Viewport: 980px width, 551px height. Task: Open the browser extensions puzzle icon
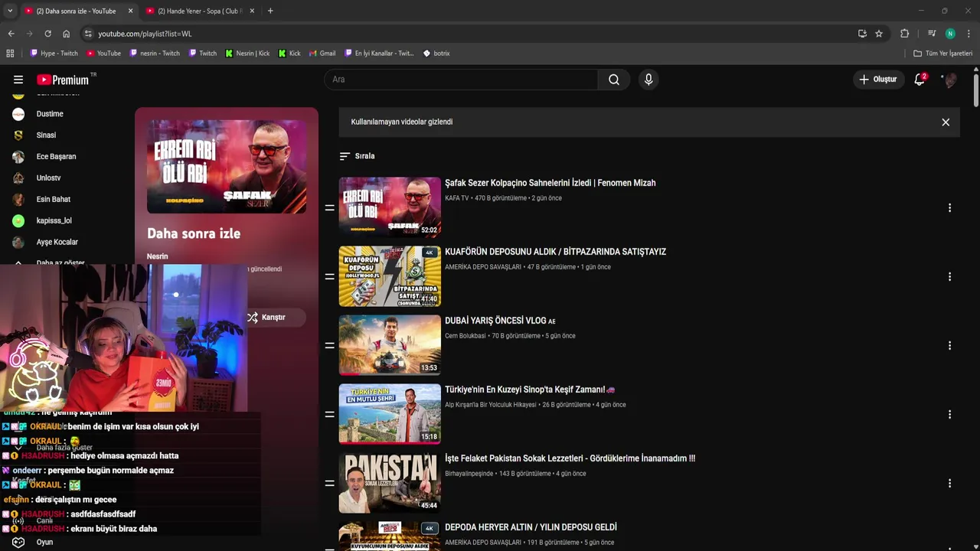point(904,34)
